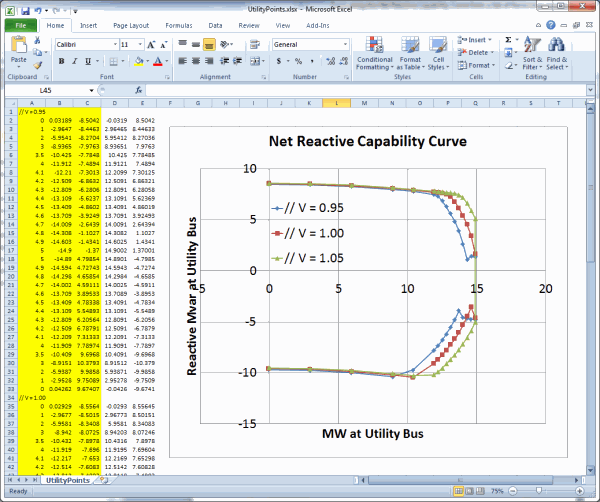The image size is (600, 502).
Task: Toggle Align Text Right
Action: [209, 61]
